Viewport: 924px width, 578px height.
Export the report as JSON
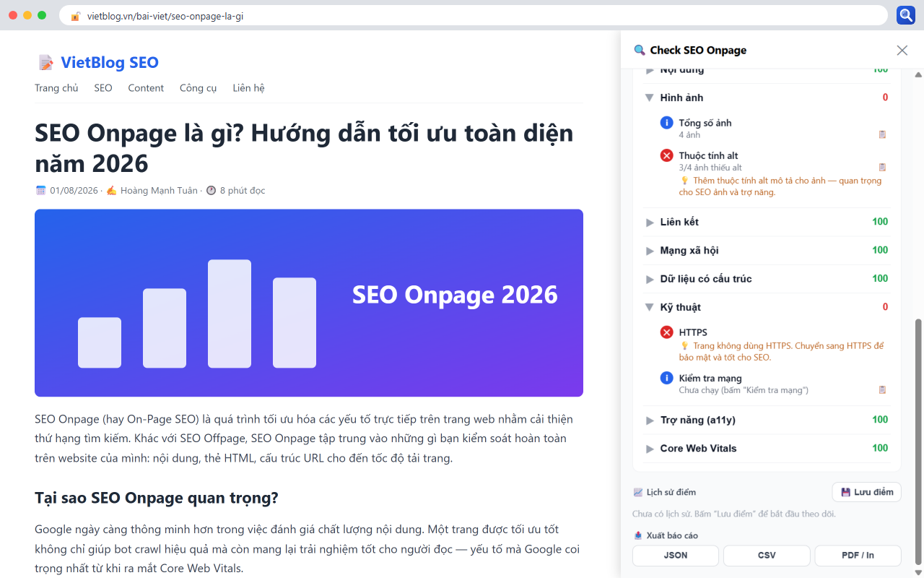[676, 556]
